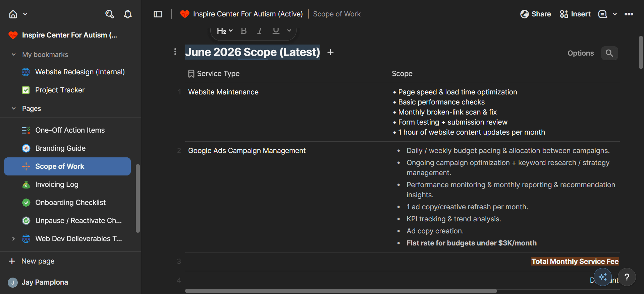Open Inspire Center For Autism workspace title
The width and height of the screenshot is (644, 294).
(x=70, y=35)
